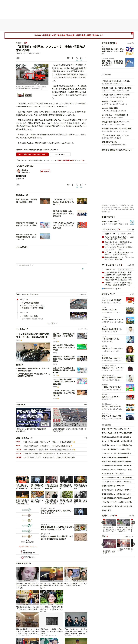Open the 政治Plus logo thumbnail

(130, 51)
